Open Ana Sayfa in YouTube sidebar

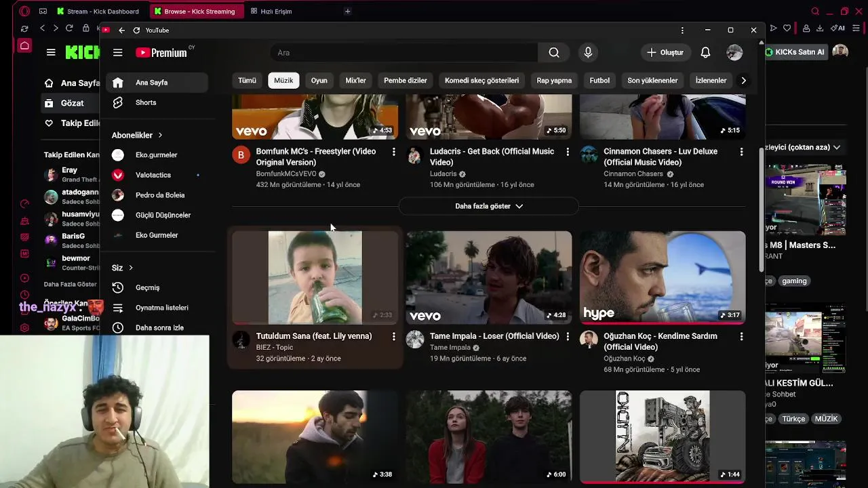point(157,83)
